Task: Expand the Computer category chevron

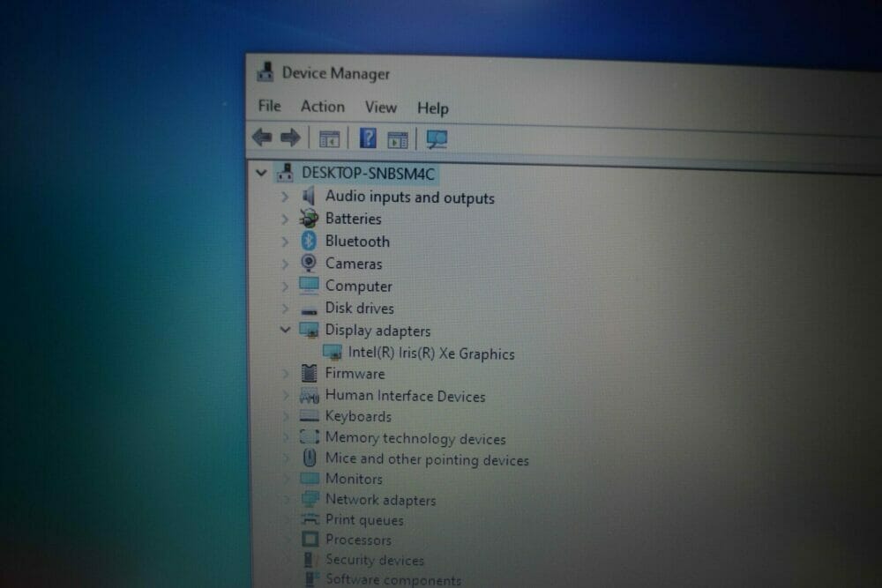Action: click(285, 287)
